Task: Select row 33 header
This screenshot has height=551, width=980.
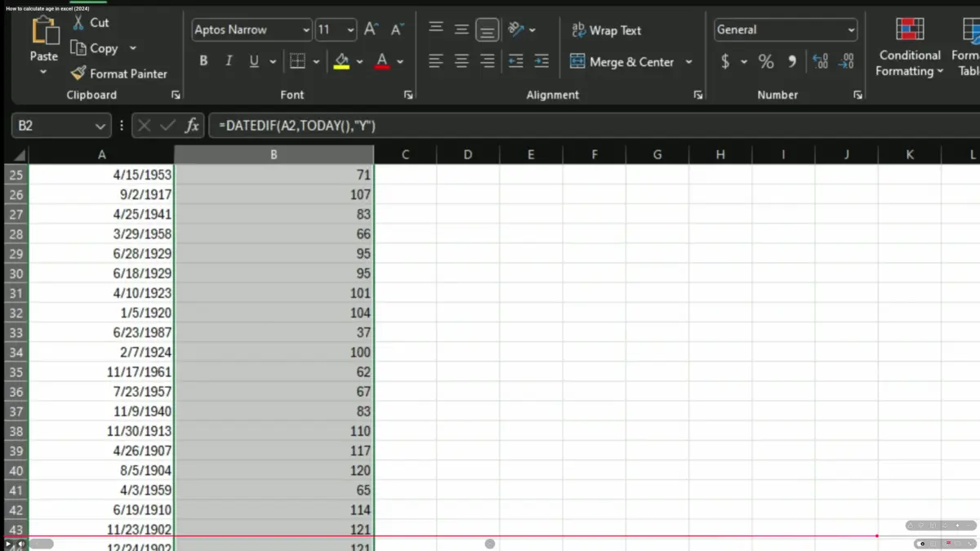Action: [16, 332]
